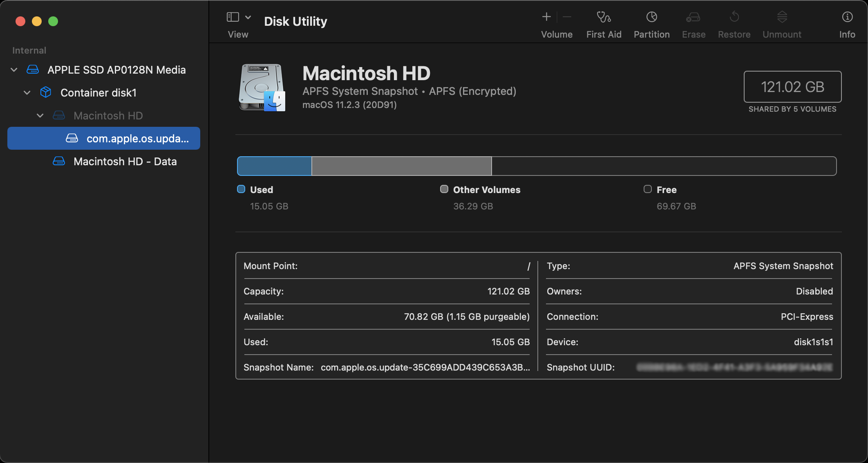Screen dimensions: 868x463
Task: Remove a volume with the minus icon
Action: pyautogui.click(x=567, y=17)
